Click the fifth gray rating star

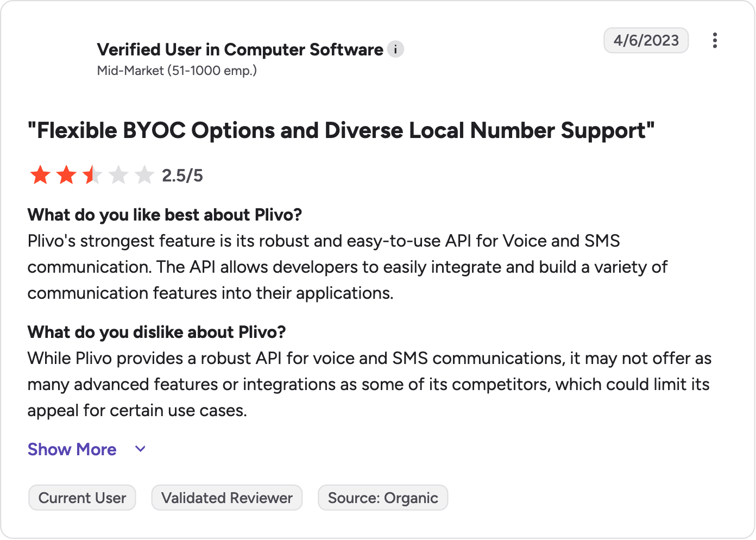[144, 175]
